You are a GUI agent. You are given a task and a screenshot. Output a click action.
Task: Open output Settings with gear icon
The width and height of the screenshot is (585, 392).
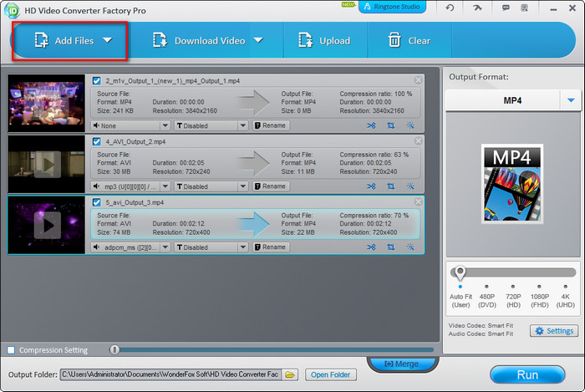554,331
